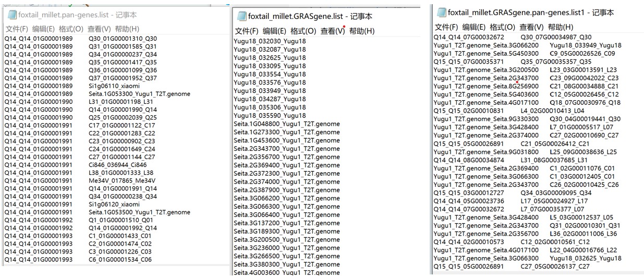Screen dimensions: 644x277
Task: Open 查看(V) menu in pan-genes.list window
Action: pyautogui.click(x=100, y=29)
